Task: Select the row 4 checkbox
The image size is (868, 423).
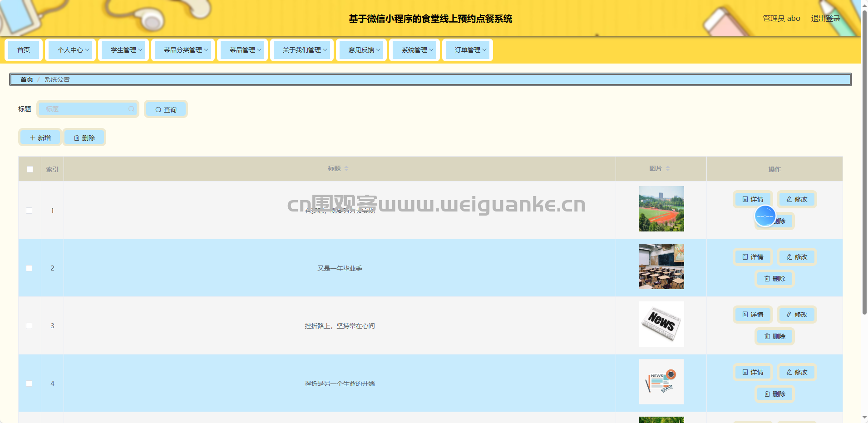Action: point(30,384)
